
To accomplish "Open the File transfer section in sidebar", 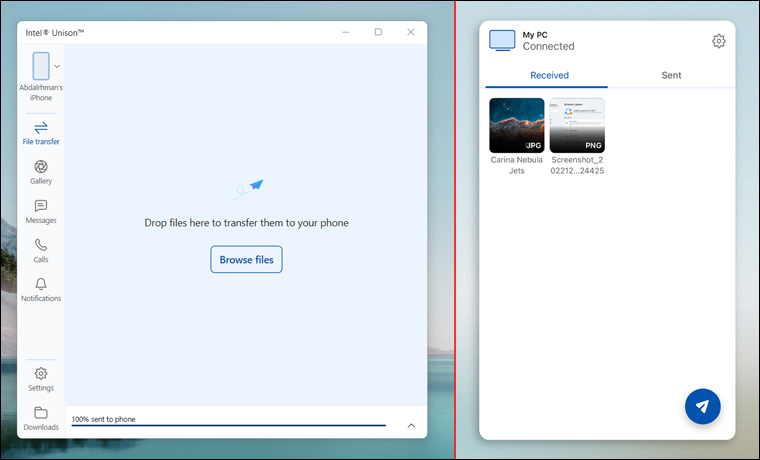I will click(x=41, y=132).
